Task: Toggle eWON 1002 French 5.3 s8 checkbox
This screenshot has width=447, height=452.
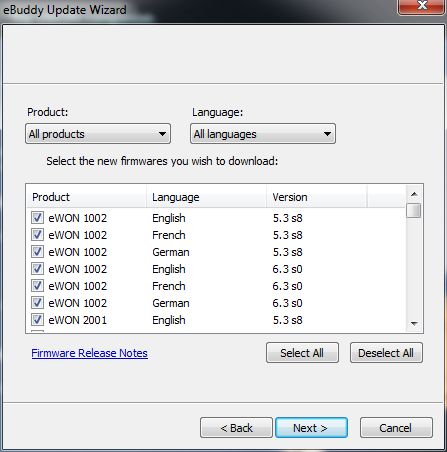Action: tap(37, 235)
